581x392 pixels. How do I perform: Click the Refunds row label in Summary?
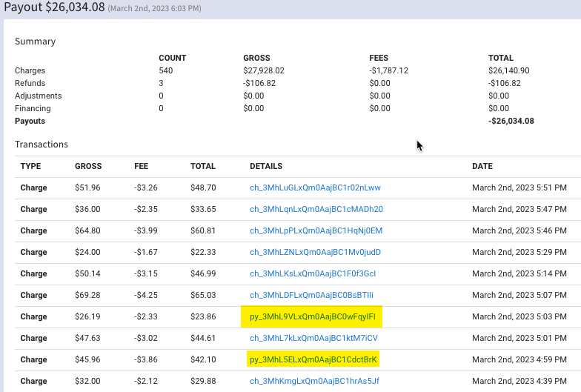[30, 84]
